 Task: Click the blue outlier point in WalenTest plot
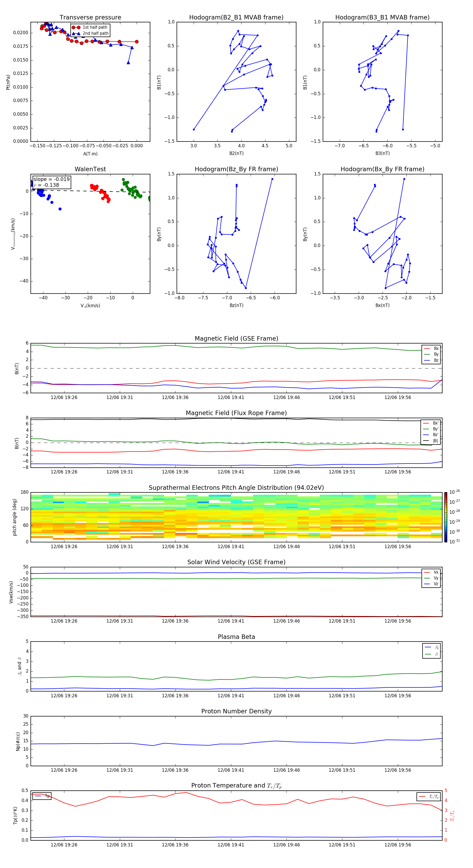pyautogui.click(x=60, y=209)
